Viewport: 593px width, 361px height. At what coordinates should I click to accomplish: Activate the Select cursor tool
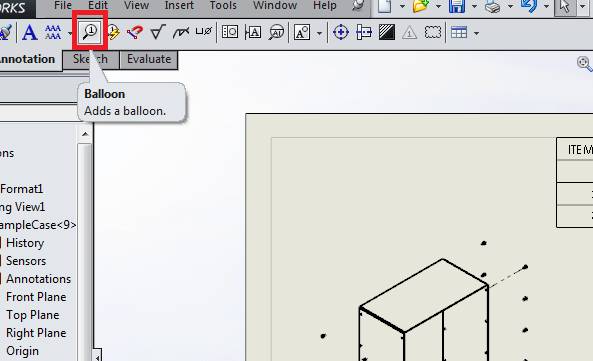565,7
